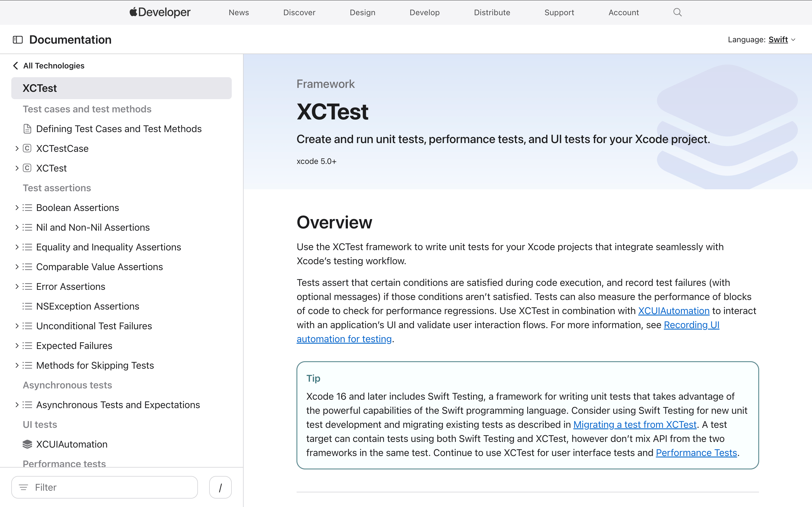Expand the Methods for Skipping Tests item
The height and width of the screenshot is (507, 812).
[x=17, y=365]
